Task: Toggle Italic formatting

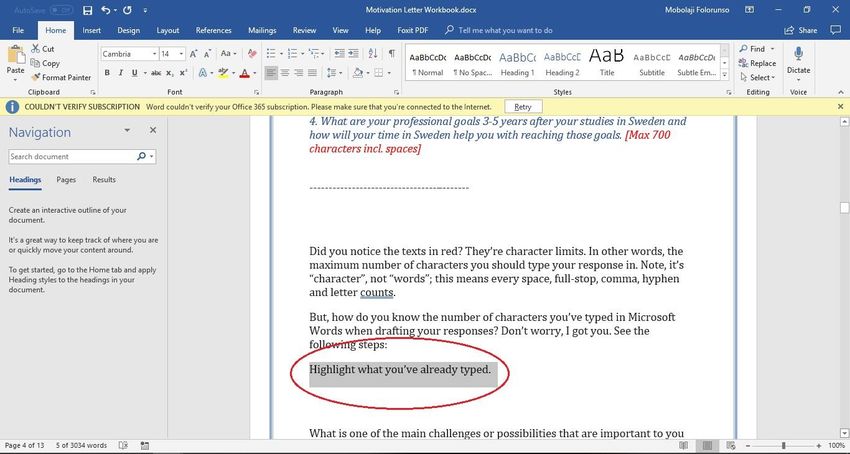Action: coord(121,73)
